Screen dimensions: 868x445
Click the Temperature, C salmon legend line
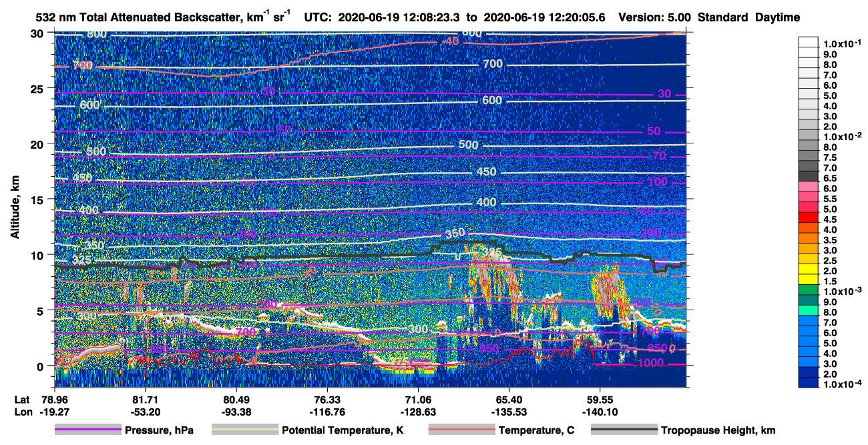click(461, 430)
